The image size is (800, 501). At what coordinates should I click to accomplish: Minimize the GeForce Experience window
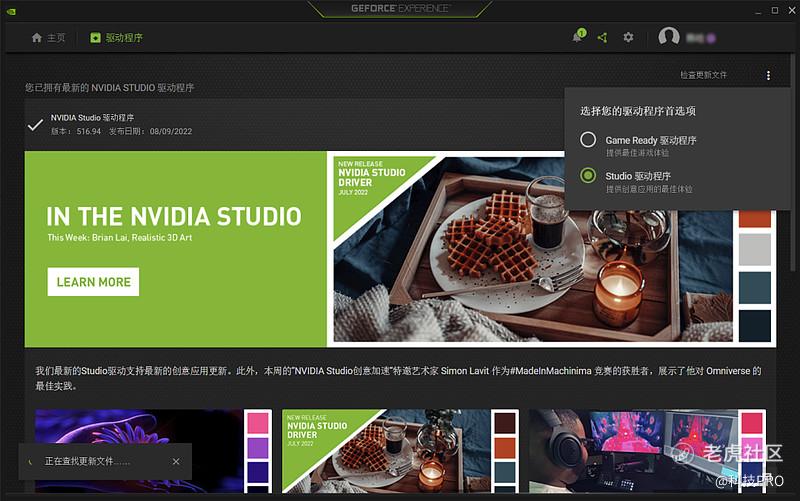[x=758, y=11]
